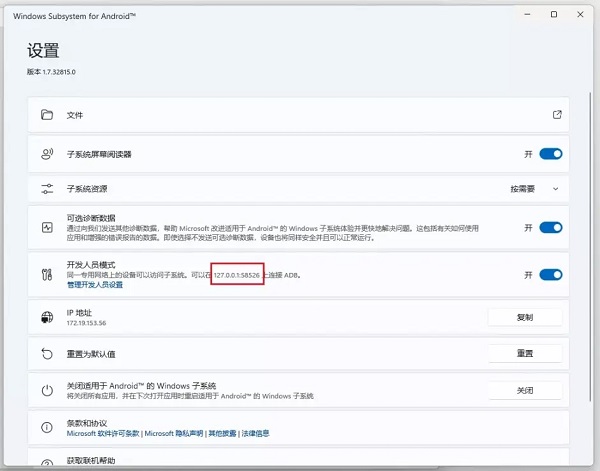Expand the 按需要 subsystem resources dropdown
The image size is (600, 471).
point(535,188)
